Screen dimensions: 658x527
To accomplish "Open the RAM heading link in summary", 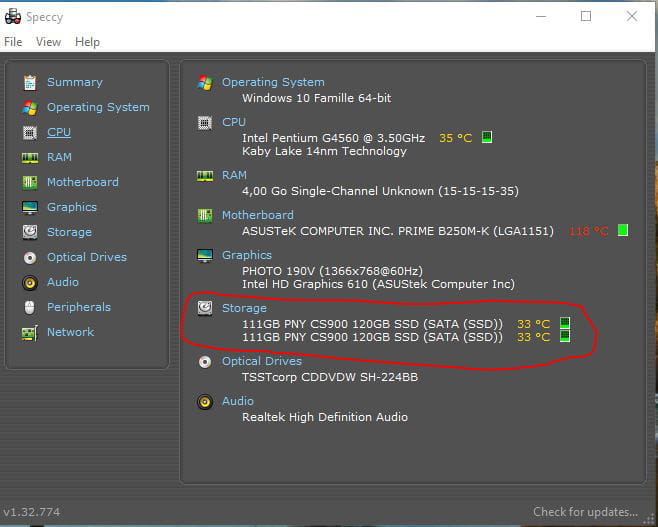I will (x=234, y=175).
